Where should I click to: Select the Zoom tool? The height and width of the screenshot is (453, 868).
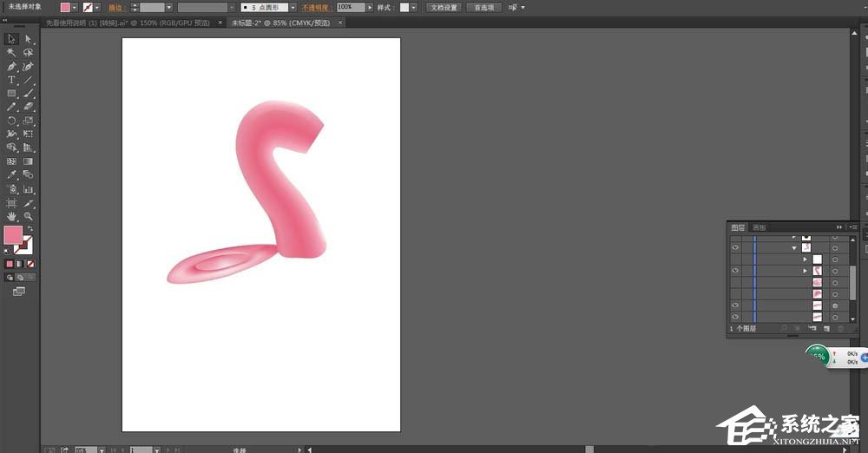[x=28, y=215]
